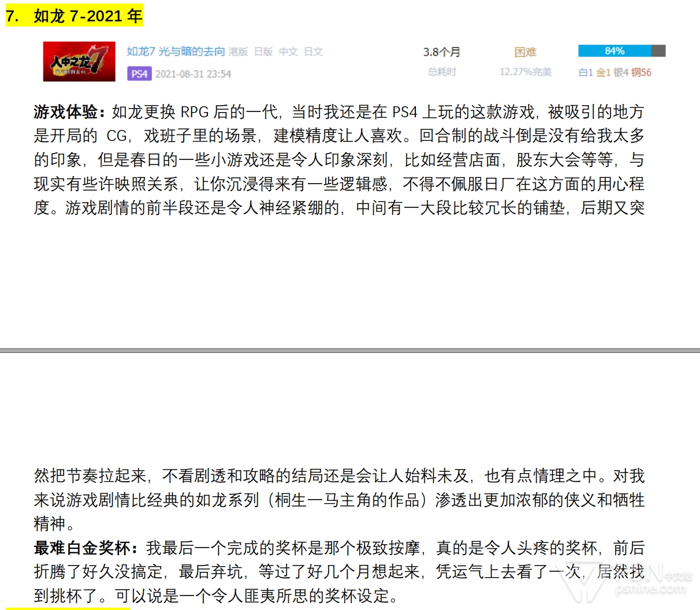700x610 pixels.
Task: Click the bold 游戏体验 label
Action: pyautogui.click(x=70, y=111)
